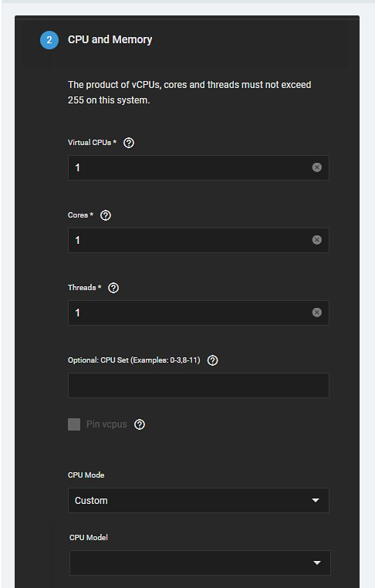
Task: Expand the CPU Model dropdown
Action: click(x=200, y=563)
